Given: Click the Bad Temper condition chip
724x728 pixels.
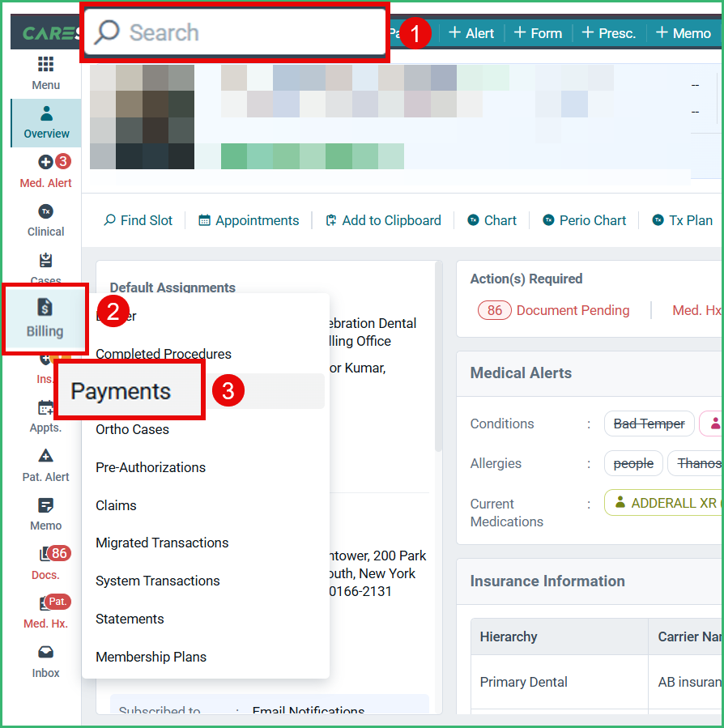Looking at the screenshot, I should tap(649, 424).
